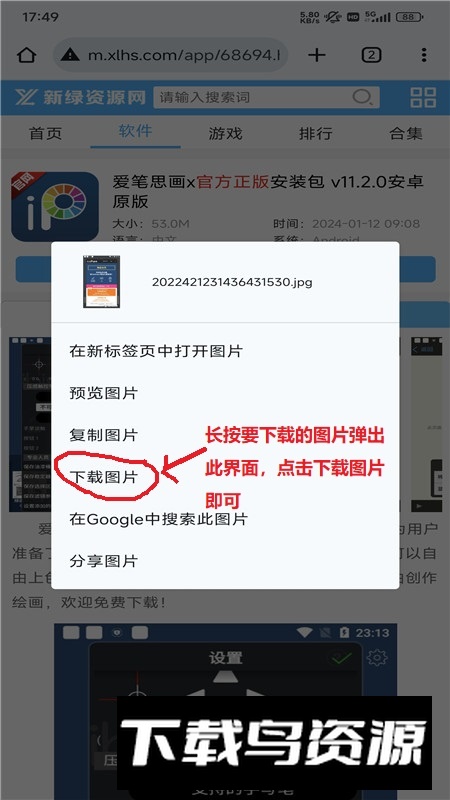Viewport: 450px width, 800px height.
Task: Open the browser three-dot overflow menu
Action: point(424,55)
